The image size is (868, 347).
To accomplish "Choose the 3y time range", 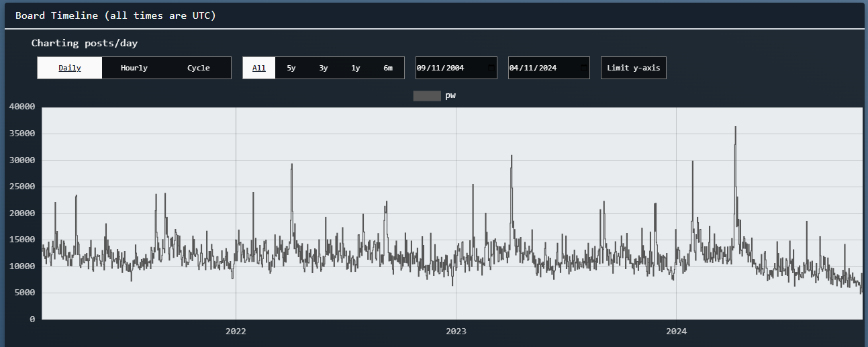I will (x=324, y=68).
